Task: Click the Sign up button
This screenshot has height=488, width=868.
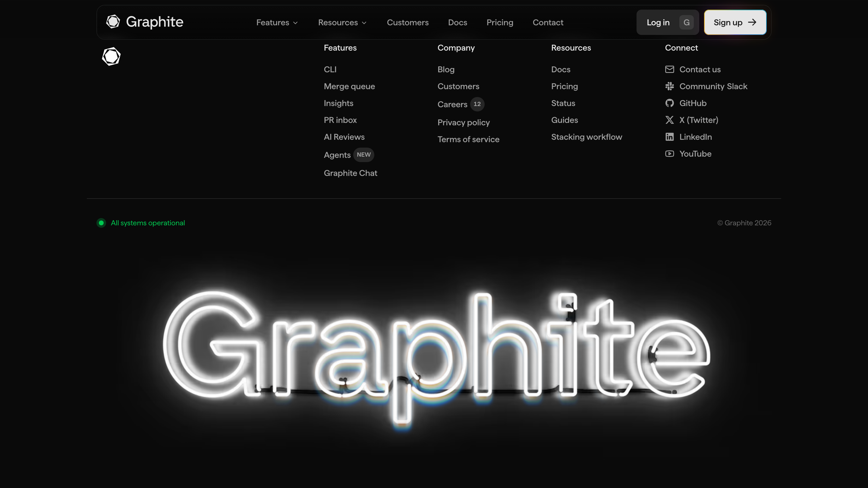Action: (735, 22)
